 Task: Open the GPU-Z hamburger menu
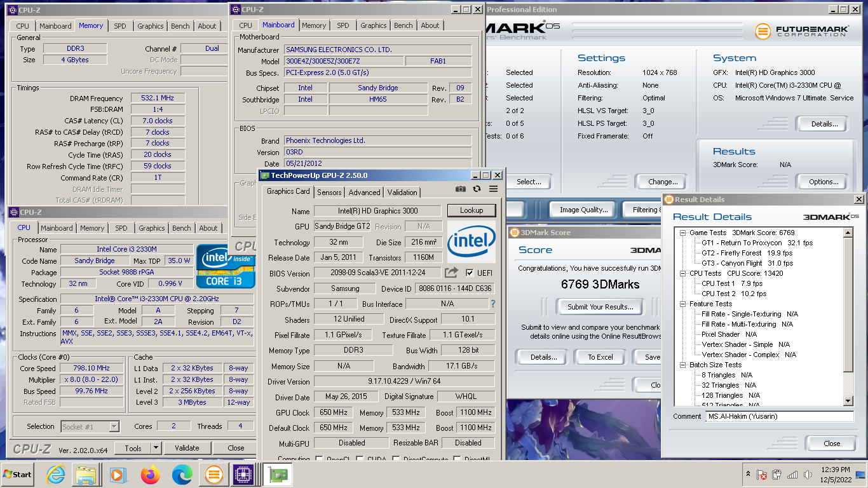point(494,189)
